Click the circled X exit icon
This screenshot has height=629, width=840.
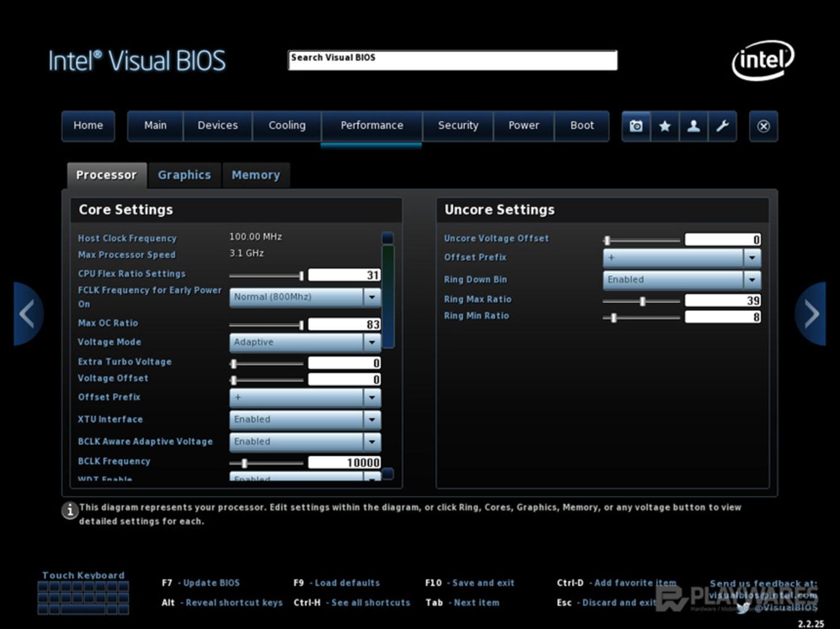point(763,126)
